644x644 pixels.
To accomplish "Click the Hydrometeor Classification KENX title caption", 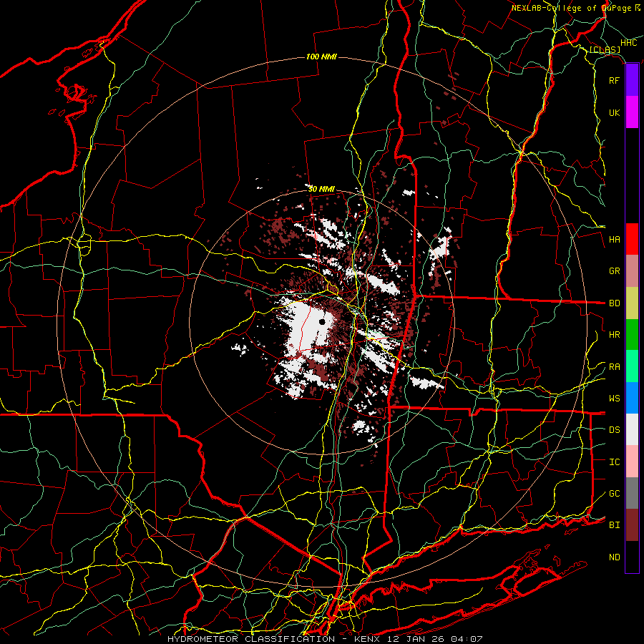I will pos(325,639).
